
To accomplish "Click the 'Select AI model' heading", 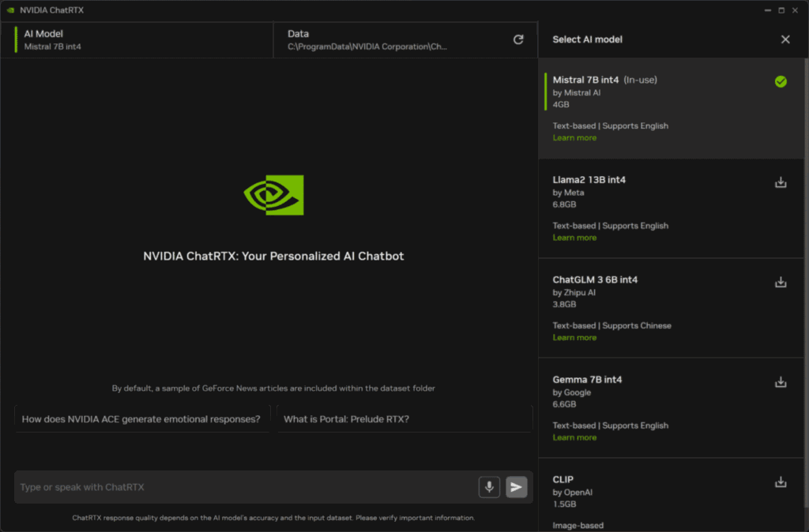I will 587,39.
